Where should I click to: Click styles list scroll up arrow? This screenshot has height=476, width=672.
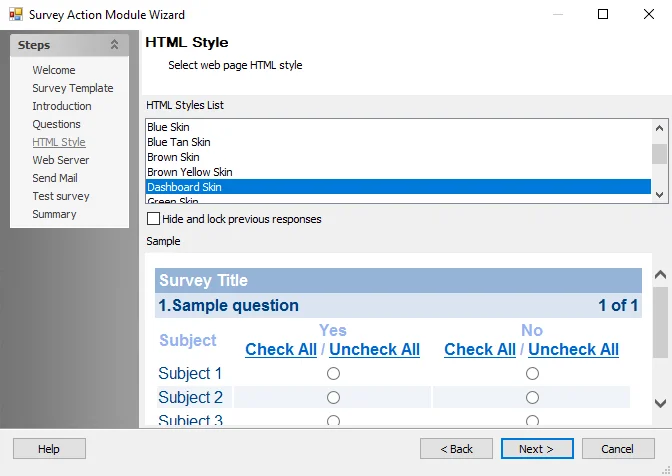pos(660,128)
